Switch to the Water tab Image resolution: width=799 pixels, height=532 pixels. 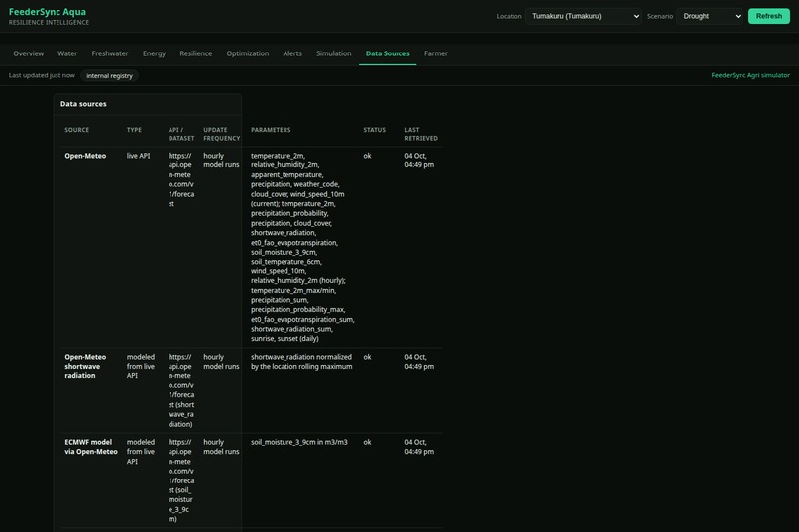coord(67,53)
